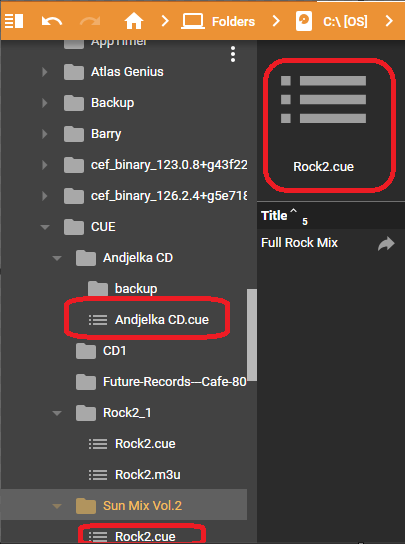Open Folders breadcrumb

(x=233, y=22)
